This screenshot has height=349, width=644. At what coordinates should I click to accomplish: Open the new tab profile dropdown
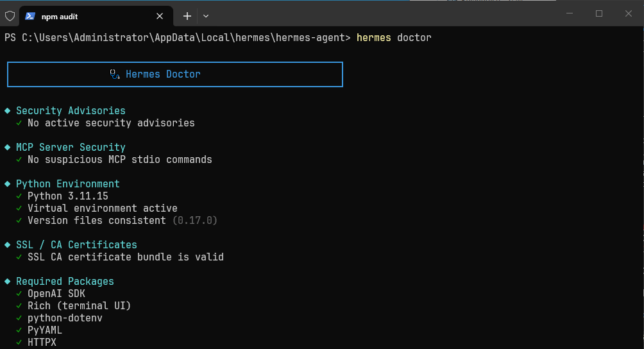pos(206,16)
